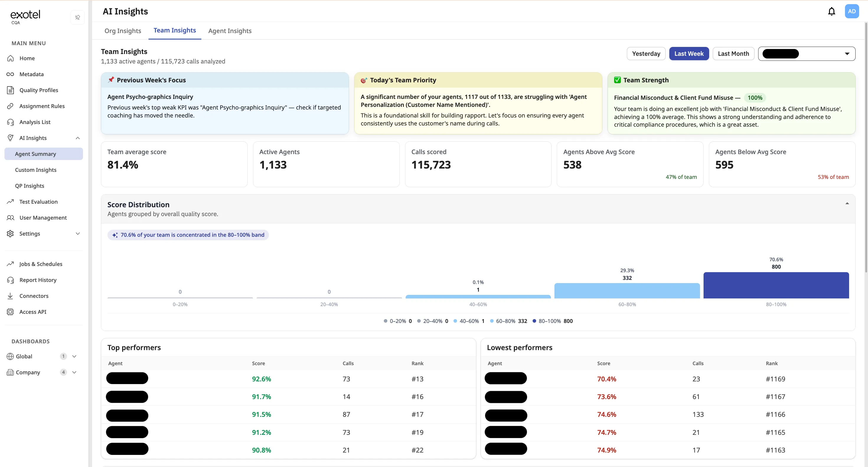Open the AD user avatar
868x467 pixels.
[x=851, y=12]
